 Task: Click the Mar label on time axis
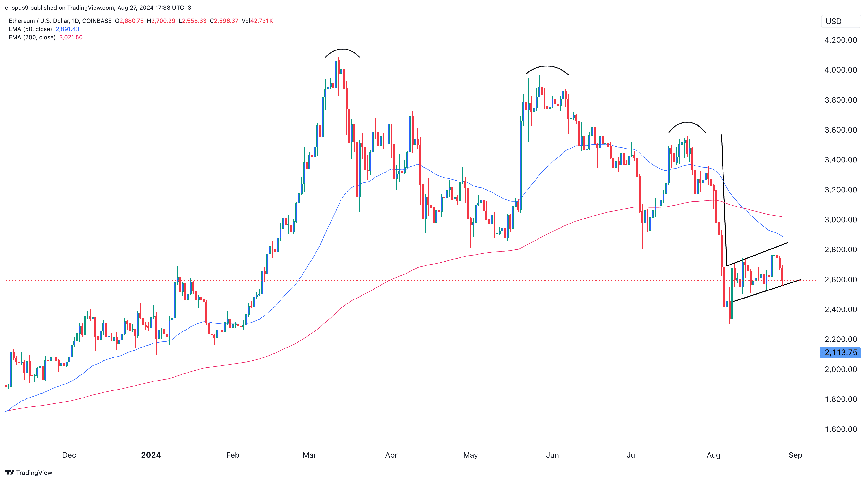pyautogui.click(x=309, y=455)
